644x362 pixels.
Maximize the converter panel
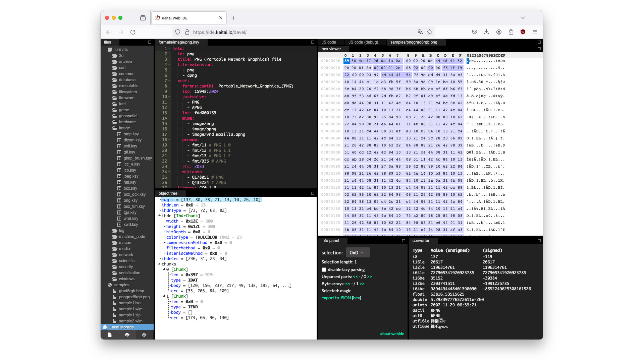pos(539,241)
